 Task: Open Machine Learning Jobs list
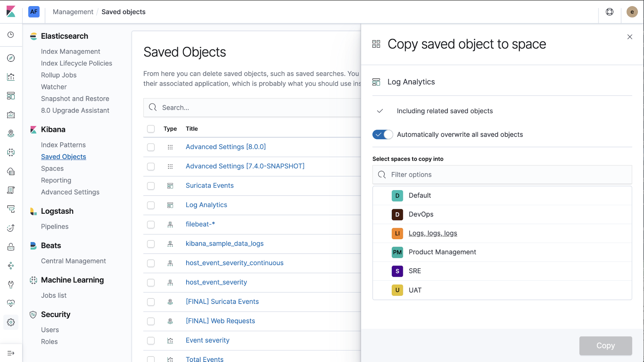(53, 295)
